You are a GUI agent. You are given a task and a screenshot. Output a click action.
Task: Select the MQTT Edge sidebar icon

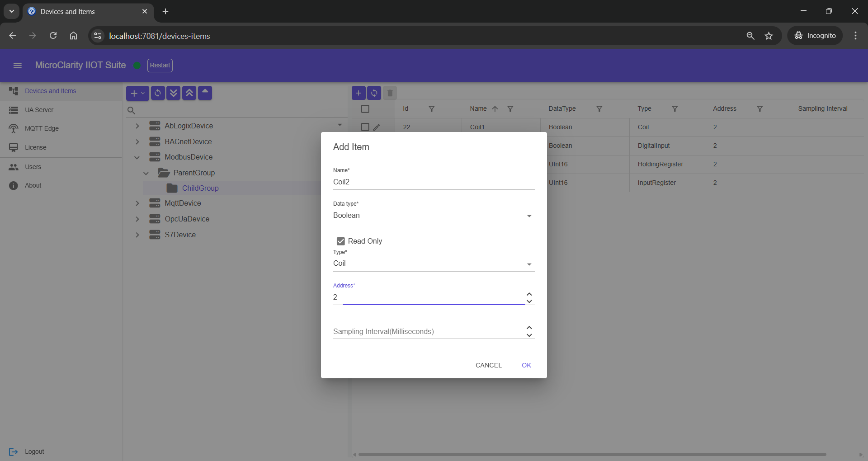coord(14,128)
